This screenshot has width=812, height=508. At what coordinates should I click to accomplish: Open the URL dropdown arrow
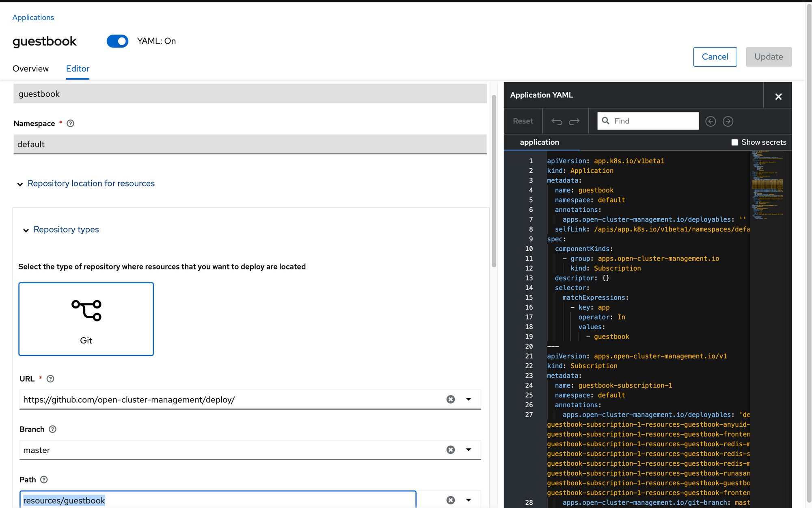pos(469,399)
